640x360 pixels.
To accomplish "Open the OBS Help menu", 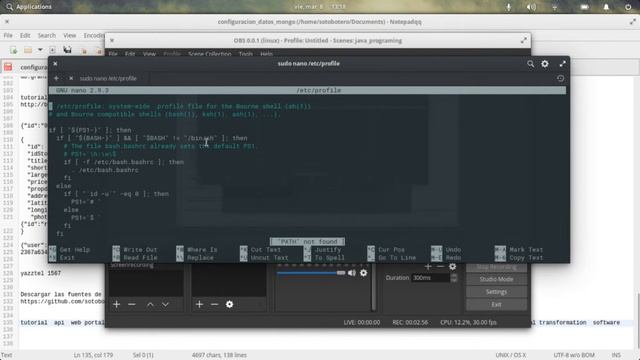I will (266, 54).
